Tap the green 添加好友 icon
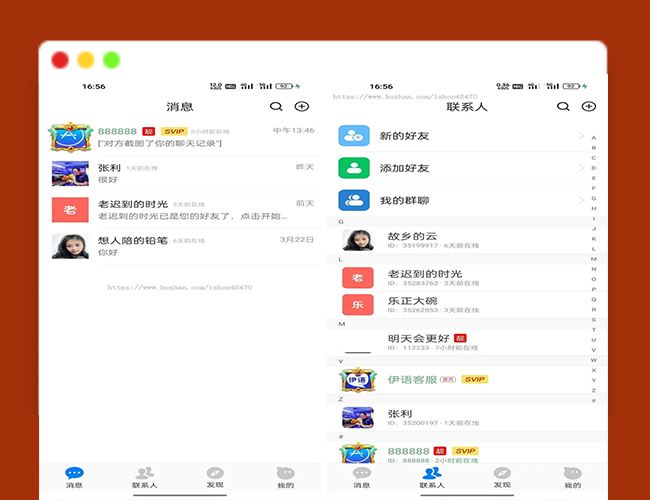 (x=354, y=168)
